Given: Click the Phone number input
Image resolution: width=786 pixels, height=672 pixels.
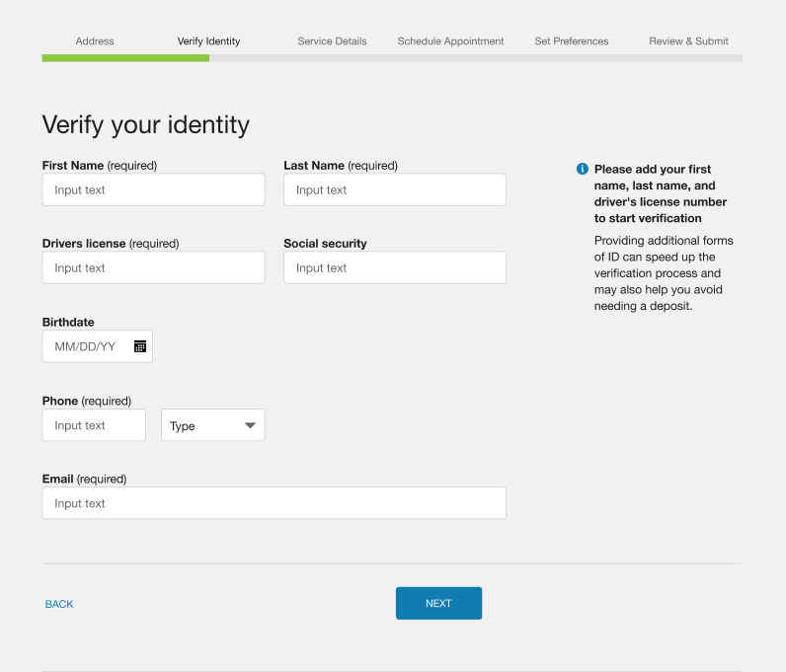Looking at the screenshot, I should click(x=94, y=425).
